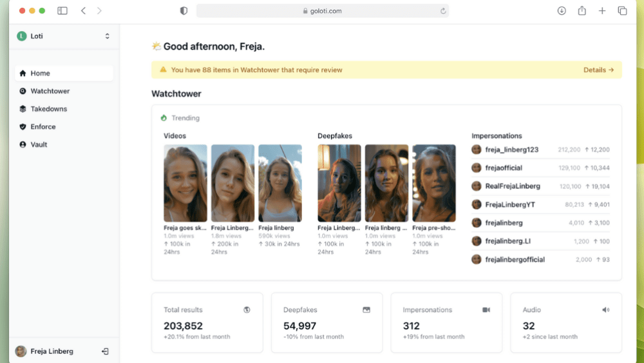Go to Takedowns in the sidebar
This screenshot has width=644, height=363.
pos(48,109)
